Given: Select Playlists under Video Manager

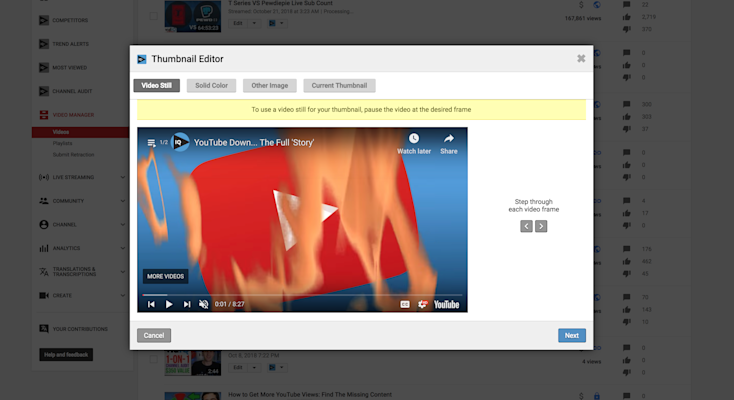Looking at the screenshot, I should (x=62, y=143).
